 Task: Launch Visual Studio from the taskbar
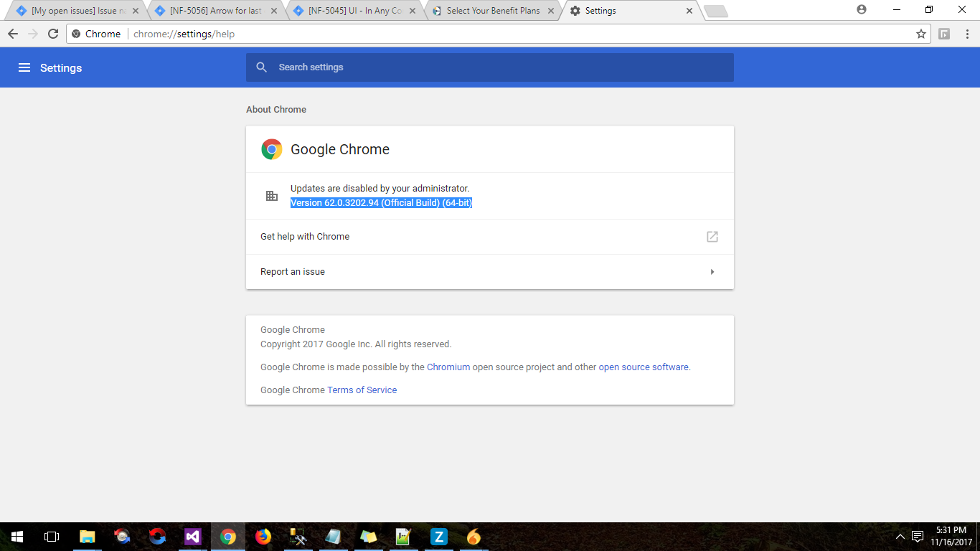193,537
